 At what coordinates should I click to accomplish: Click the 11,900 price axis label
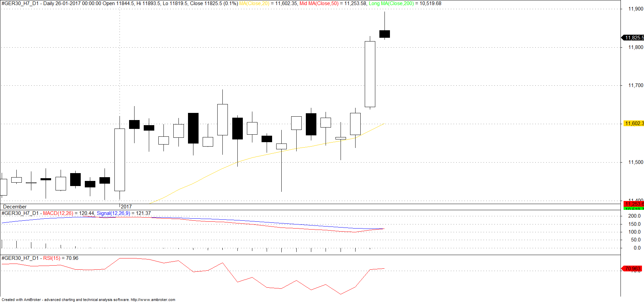[636, 9]
